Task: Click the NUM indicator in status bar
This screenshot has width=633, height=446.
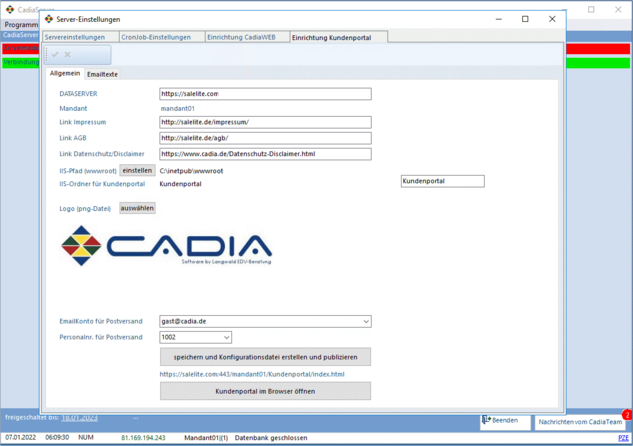Action: click(86, 438)
